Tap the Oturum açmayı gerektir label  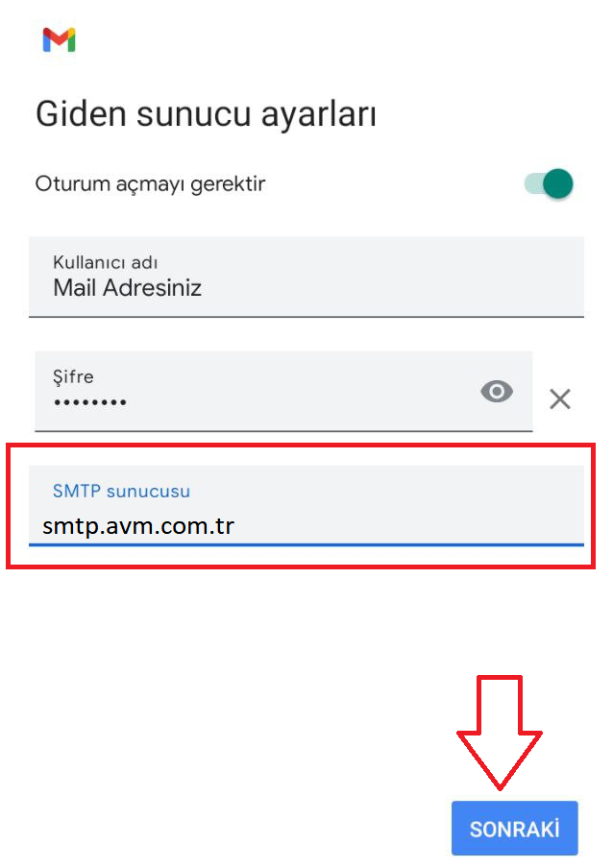(150, 183)
